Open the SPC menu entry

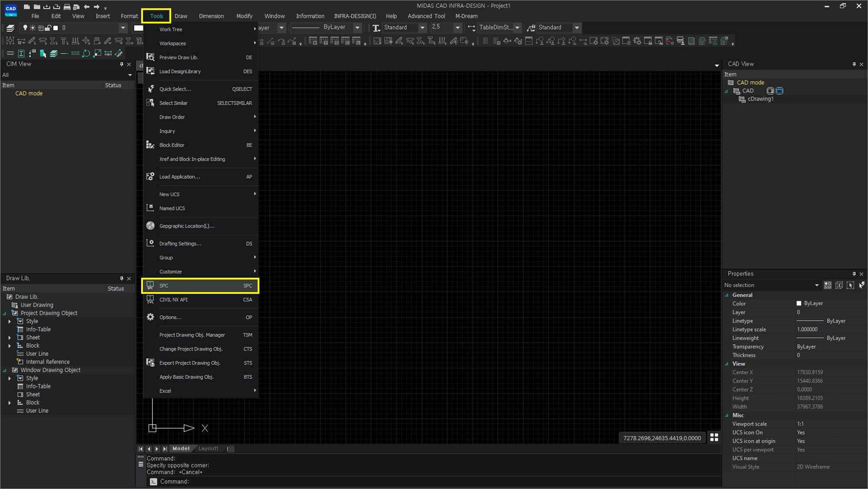point(200,286)
